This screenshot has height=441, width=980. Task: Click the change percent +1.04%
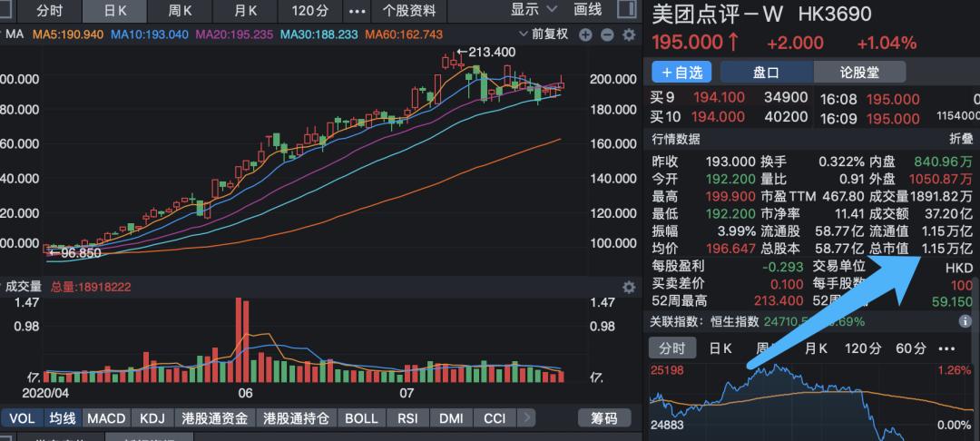pos(887,43)
